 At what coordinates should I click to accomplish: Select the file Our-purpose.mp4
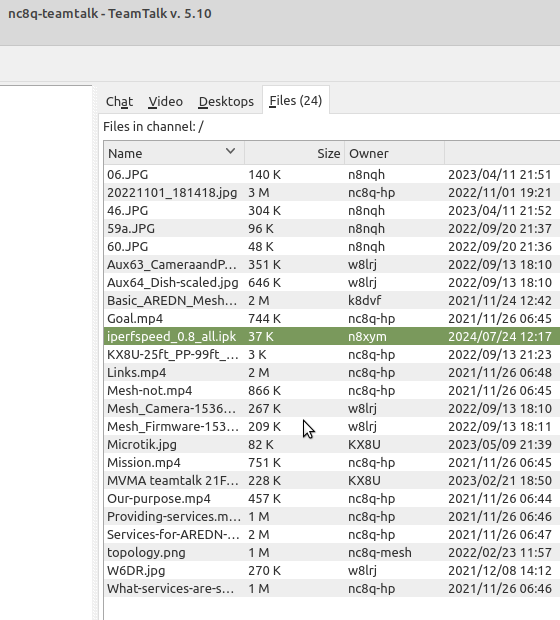coord(332,498)
